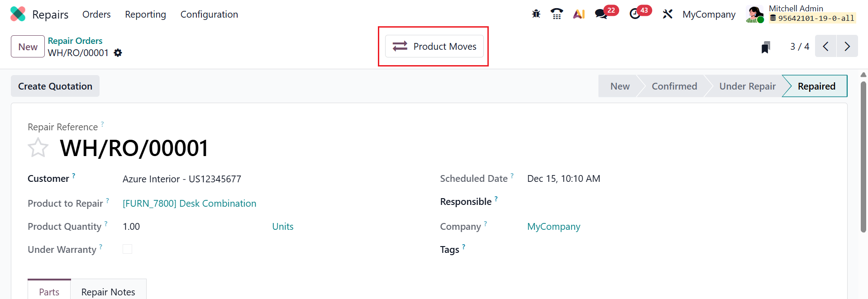Click the bookmark icon near pager
Image resolution: width=868 pixels, height=299 pixels.
coord(765,47)
